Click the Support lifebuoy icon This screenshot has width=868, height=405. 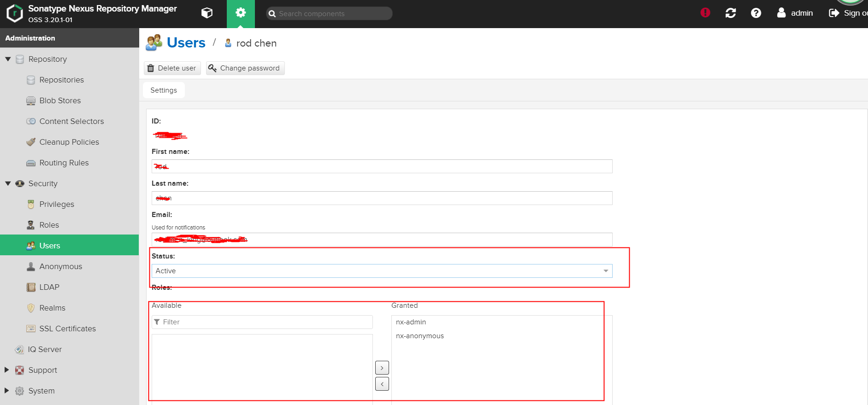[x=20, y=370]
